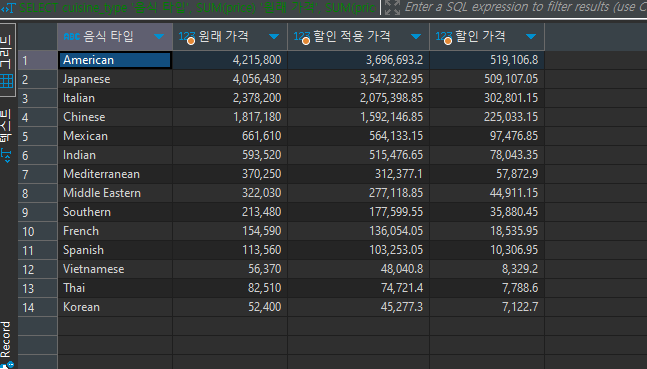Click the value 519,106.8

[514, 60]
